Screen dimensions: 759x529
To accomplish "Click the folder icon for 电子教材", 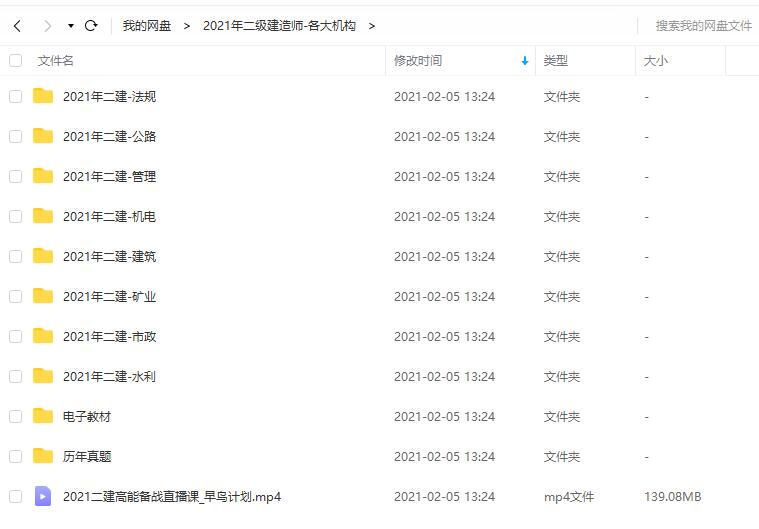I will (x=42, y=416).
